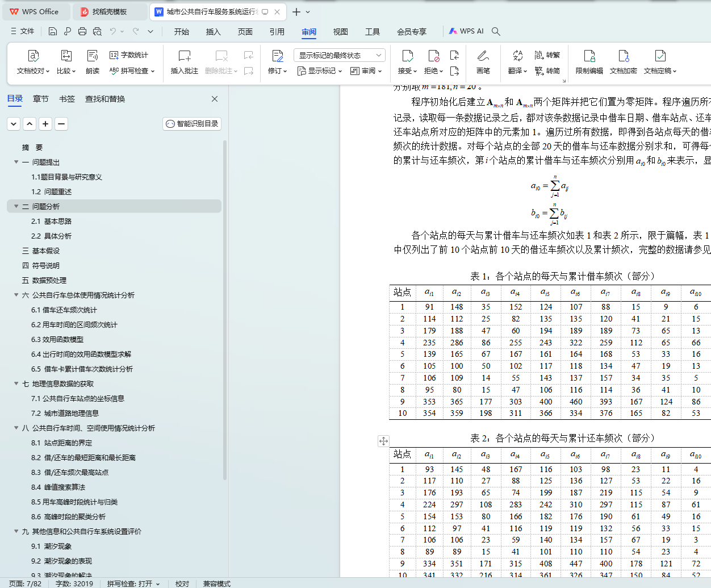Switch to the 开始 ribbon tab
Screen dimensions: 711x588
click(182, 32)
